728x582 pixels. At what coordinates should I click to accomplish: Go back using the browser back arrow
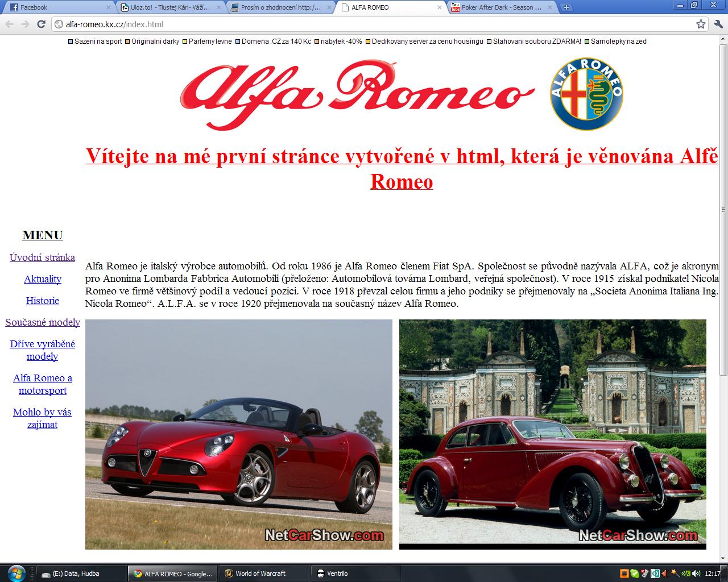coord(9,24)
